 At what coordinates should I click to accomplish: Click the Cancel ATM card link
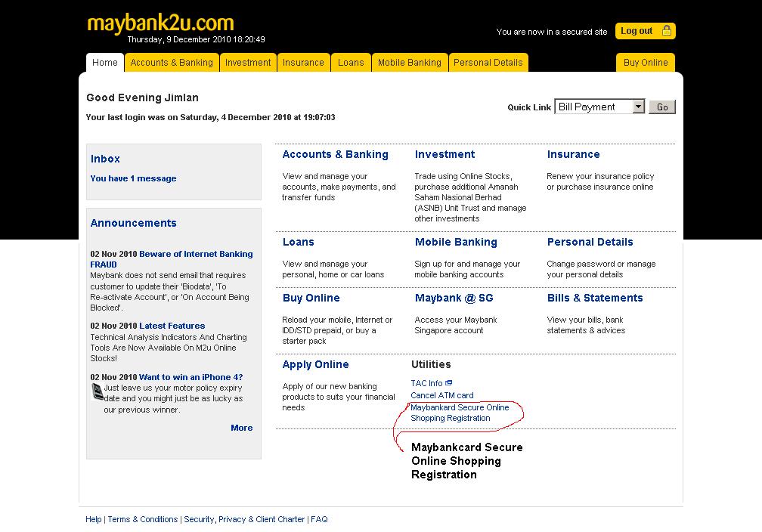441,394
